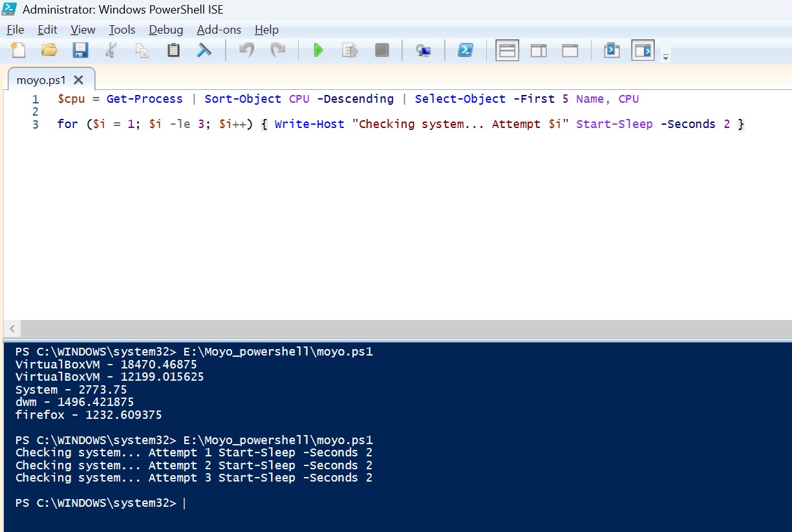This screenshot has width=792, height=532.
Task: Save the script with floppy disk icon
Action: pyautogui.click(x=80, y=50)
